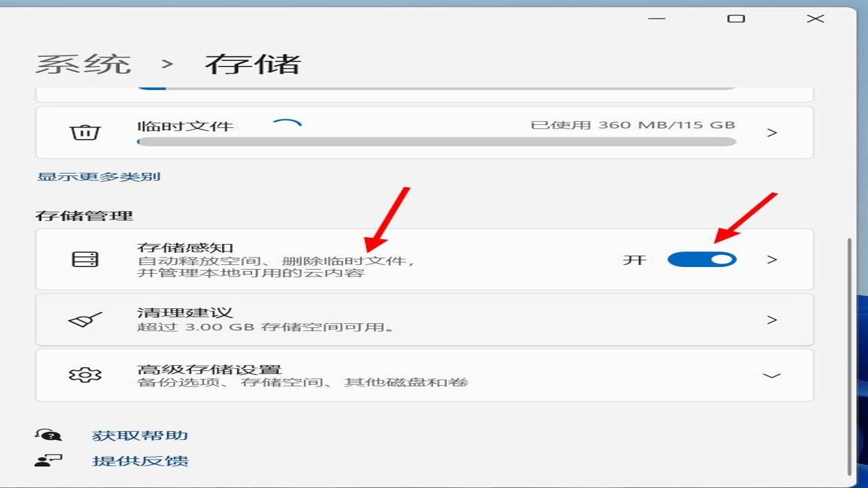Maximize the Settings window
The width and height of the screenshot is (868, 488).
click(736, 18)
